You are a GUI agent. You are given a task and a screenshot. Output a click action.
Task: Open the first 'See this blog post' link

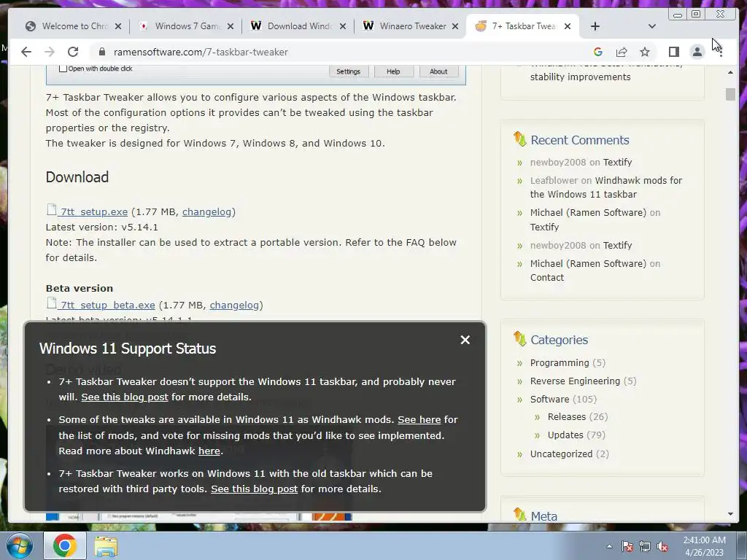(125, 397)
